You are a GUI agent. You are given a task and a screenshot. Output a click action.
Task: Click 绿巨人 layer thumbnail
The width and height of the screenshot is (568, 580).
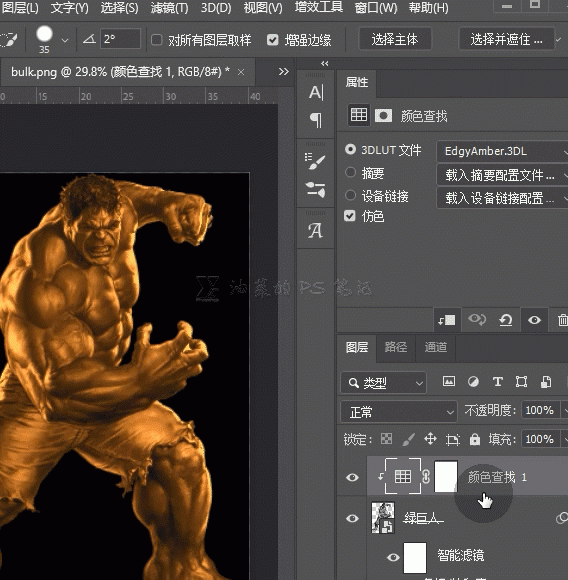click(x=383, y=517)
